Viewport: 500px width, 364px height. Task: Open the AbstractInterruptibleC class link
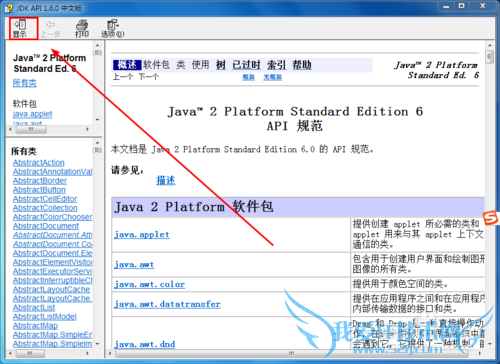pyautogui.click(x=52, y=280)
